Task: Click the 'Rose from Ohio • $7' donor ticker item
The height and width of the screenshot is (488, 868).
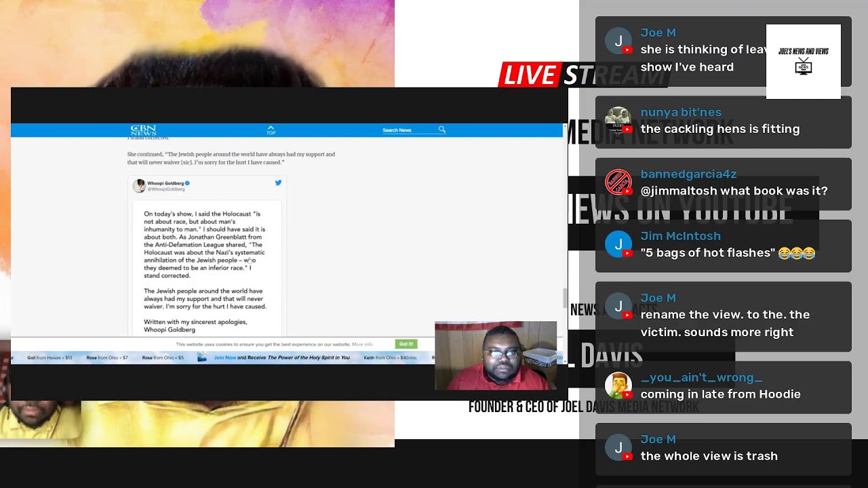Action: coord(106,357)
